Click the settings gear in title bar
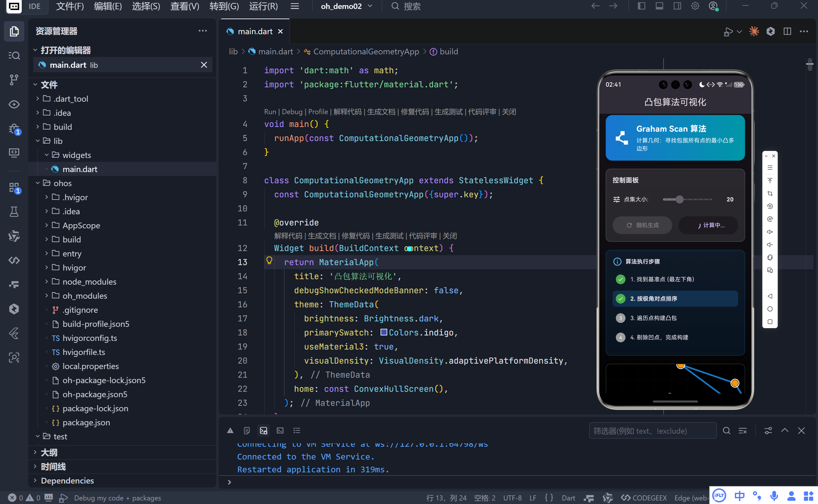Image resolution: width=818 pixels, height=504 pixels. (x=695, y=6)
